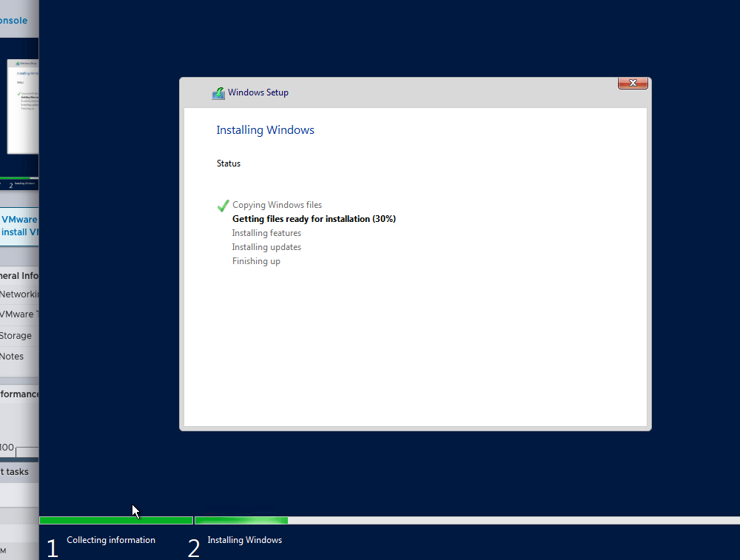Open the Networking section in sidebar
Image resolution: width=740 pixels, height=560 pixels.
pyautogui.click(x=19, y=294)
